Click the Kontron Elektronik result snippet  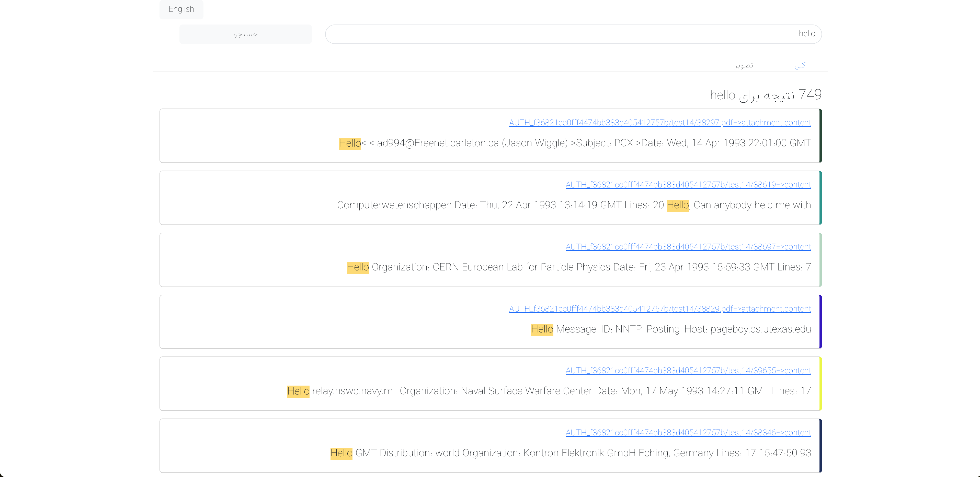(x=571, y=453)
